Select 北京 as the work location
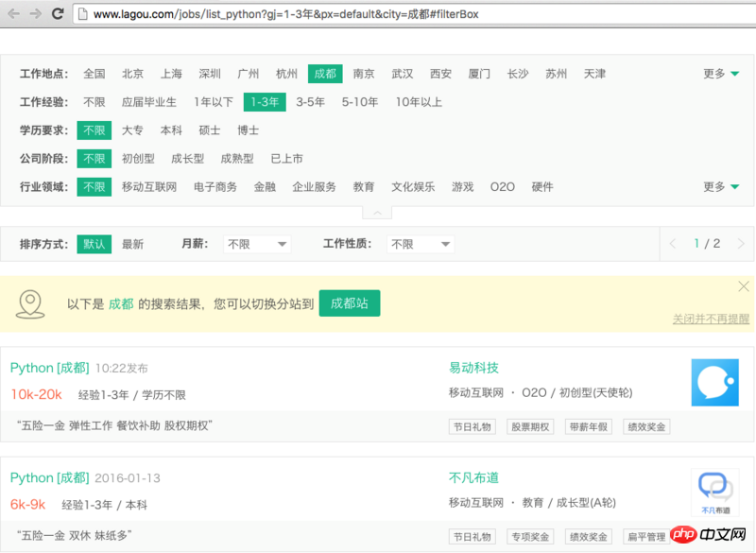The image size is (756, 553). [132, 74]
